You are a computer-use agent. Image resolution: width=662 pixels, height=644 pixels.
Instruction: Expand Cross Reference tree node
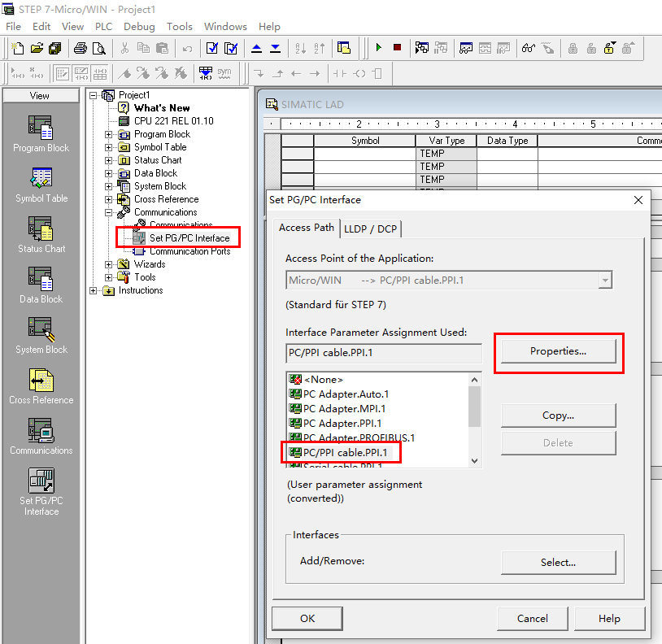pos(108,199)
